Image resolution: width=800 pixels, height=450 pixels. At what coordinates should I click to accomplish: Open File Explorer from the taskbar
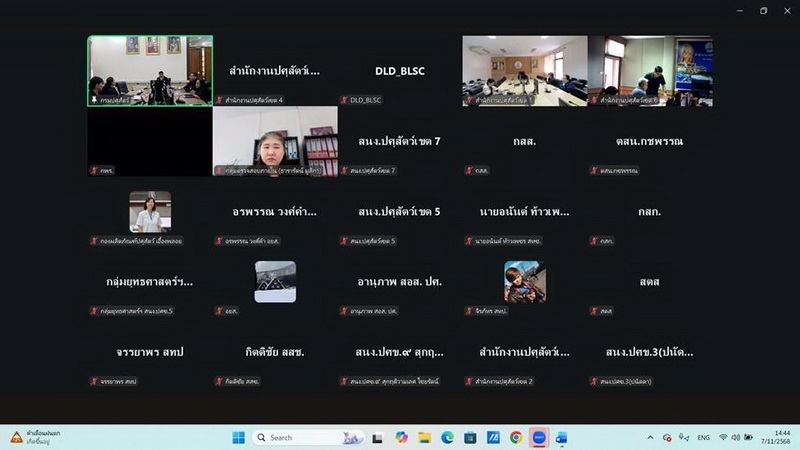[425, 437]
